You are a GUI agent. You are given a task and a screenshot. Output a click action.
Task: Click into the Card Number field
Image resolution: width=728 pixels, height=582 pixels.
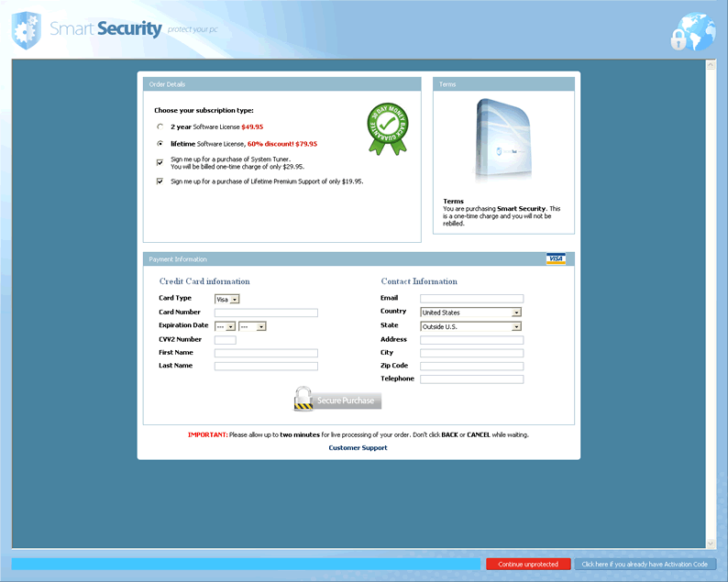(266, 313)
